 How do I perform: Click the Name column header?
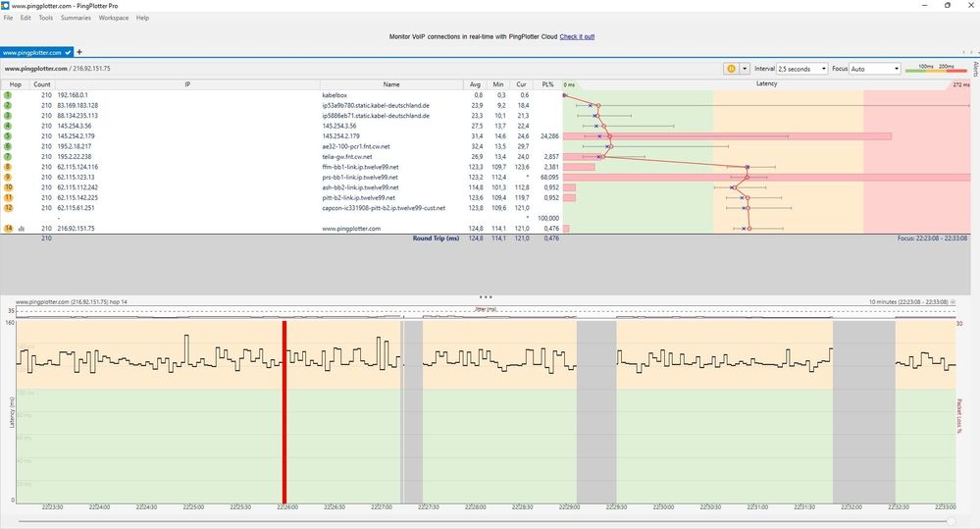pos(391,84)
